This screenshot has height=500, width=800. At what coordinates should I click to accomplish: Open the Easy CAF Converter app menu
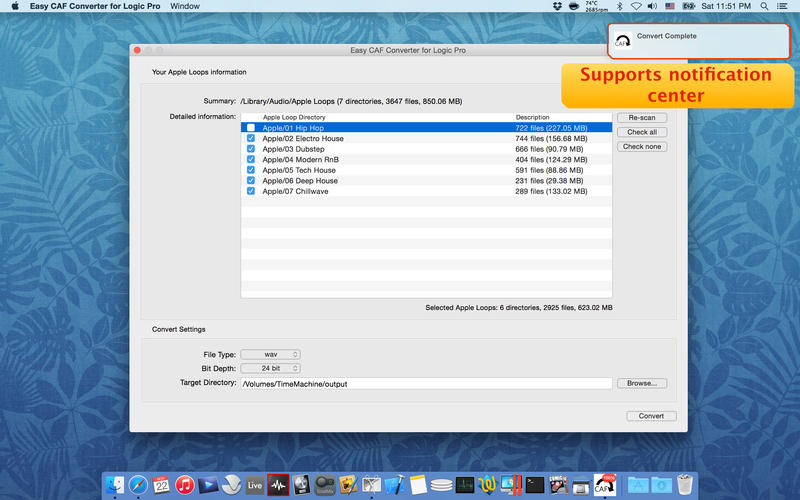(x=95, y=6)
